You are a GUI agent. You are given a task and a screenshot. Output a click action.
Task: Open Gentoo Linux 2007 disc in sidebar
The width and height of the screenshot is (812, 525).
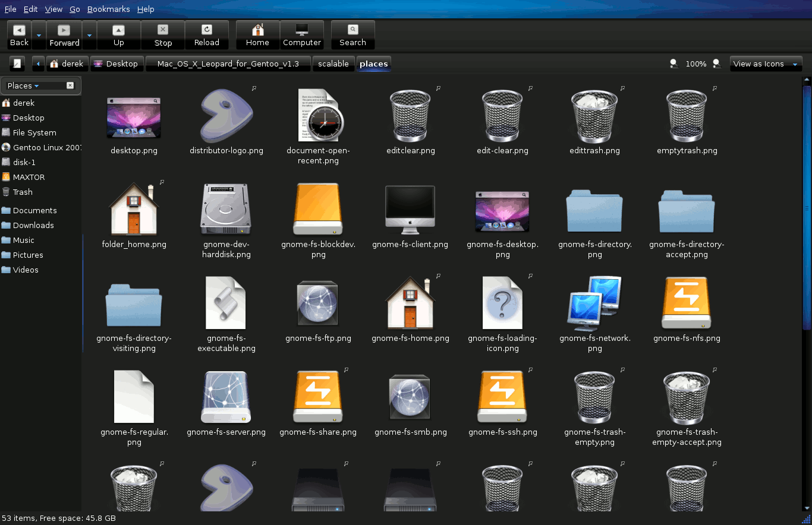(x=41, y=147)
